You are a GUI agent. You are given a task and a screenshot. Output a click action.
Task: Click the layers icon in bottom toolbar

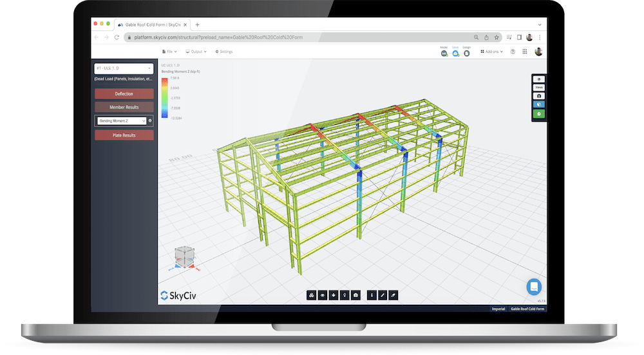pos(311,295)
